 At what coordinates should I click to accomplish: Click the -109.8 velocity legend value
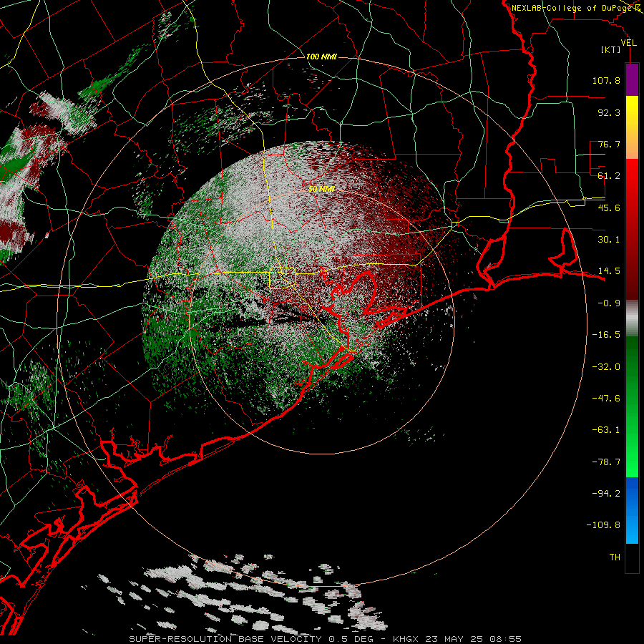603,525
